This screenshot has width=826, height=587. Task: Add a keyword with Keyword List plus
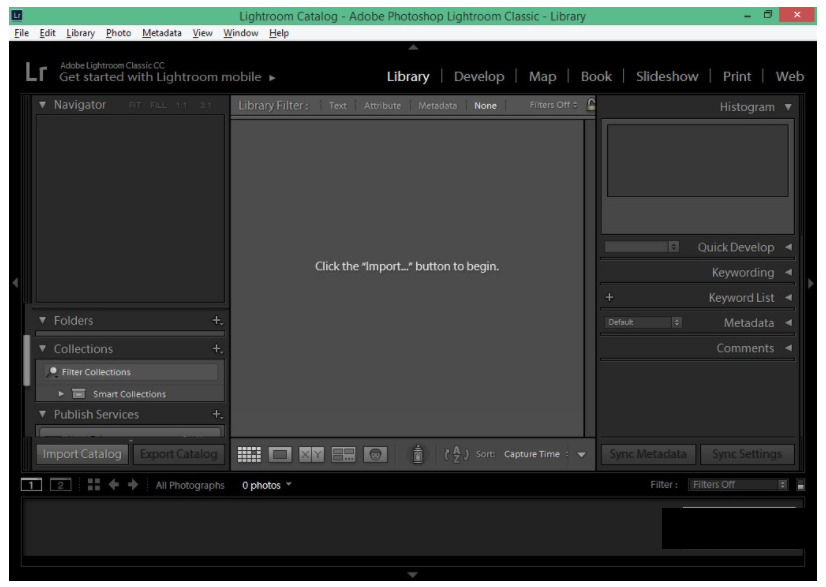pos(609,297)
